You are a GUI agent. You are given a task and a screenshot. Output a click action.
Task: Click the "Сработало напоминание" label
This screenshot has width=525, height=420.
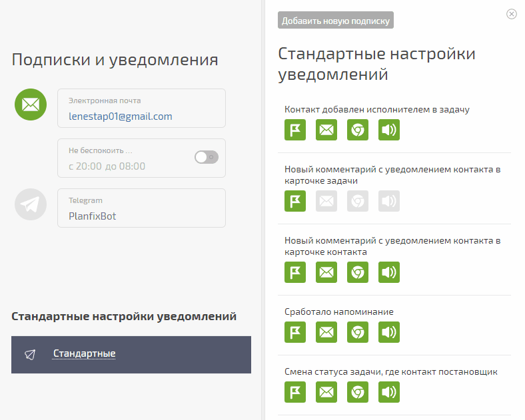339,312
